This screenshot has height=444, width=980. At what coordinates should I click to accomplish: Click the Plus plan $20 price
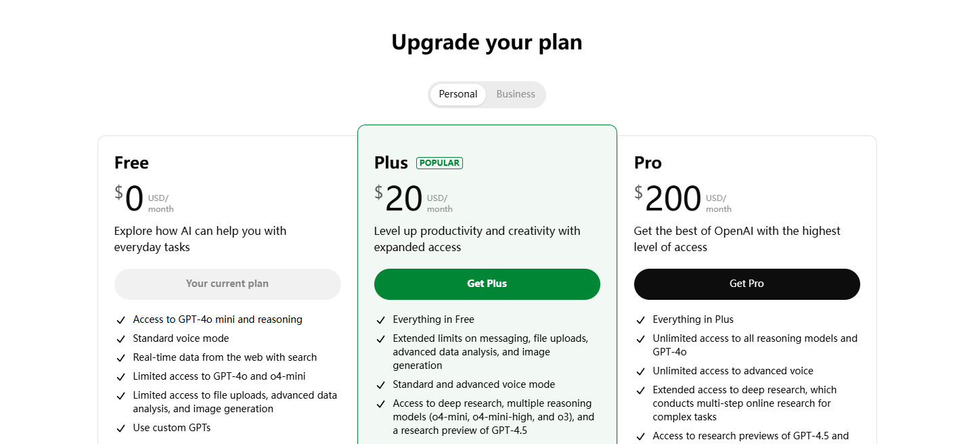[x=399, y=198]
